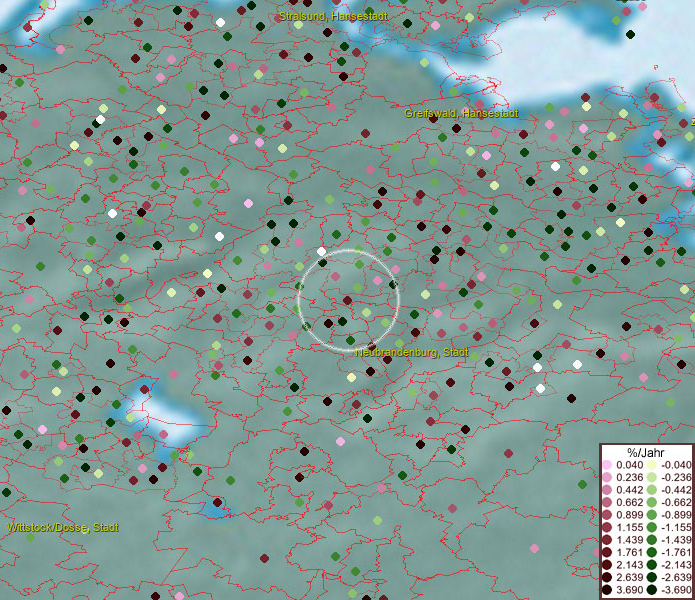Select the Wittstock/Dosse, Stadt label
The image size is (695, 600).
pos(63,528)
